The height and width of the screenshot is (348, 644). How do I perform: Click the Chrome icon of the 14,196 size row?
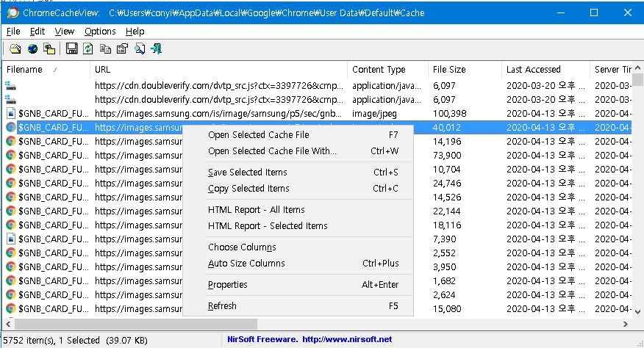click(x=11, y=141)
